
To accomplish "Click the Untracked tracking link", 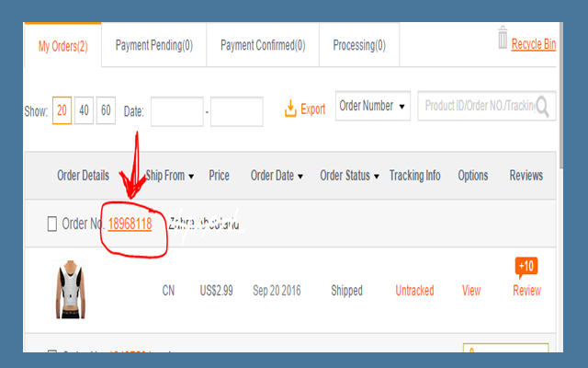I will 414,291.
